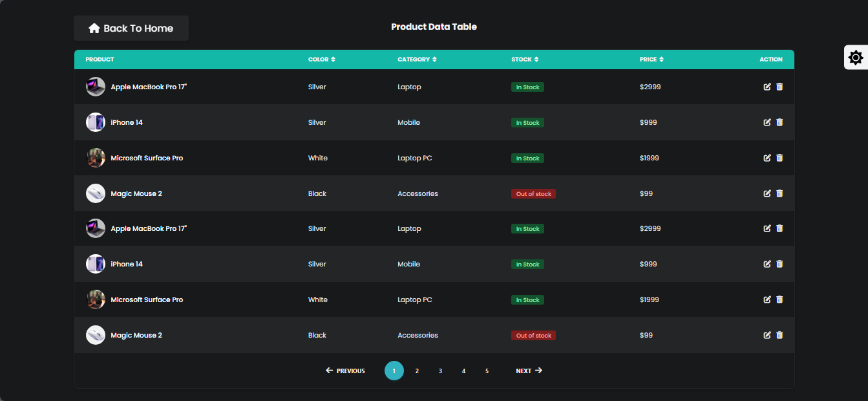Click the first iPhone 14 product thumbnail

tap(96, 122)
